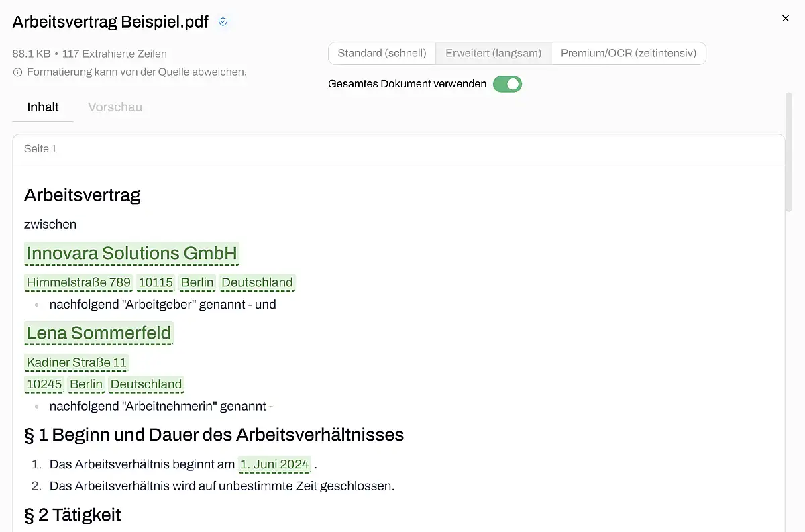Click the Seite 1 page header
The width and height of the screenshot is (805, 532).
pos(41,149)
